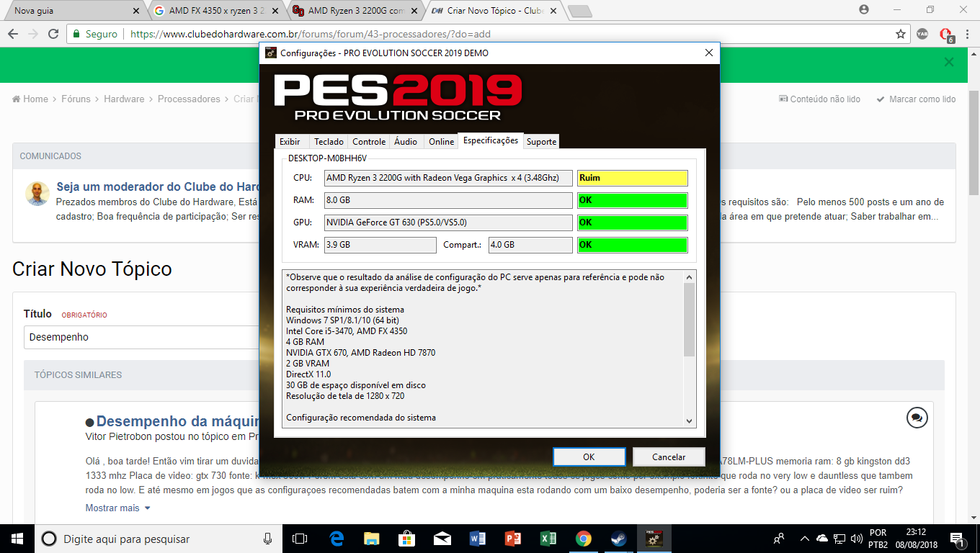The width and height of the screenshot is (980, 553).
Task: Launch Excel from the taskbar
Action: pos(548,539)
